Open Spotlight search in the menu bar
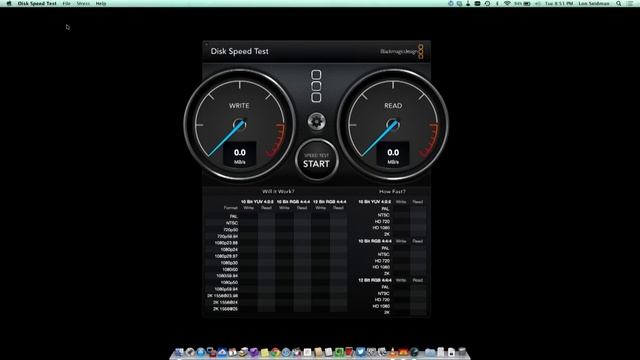 pos(619,3)
